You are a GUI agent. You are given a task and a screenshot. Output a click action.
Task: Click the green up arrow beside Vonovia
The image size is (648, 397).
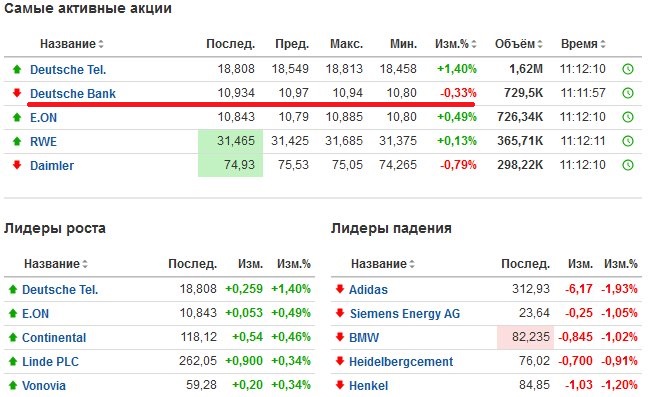tap(13, 385)
